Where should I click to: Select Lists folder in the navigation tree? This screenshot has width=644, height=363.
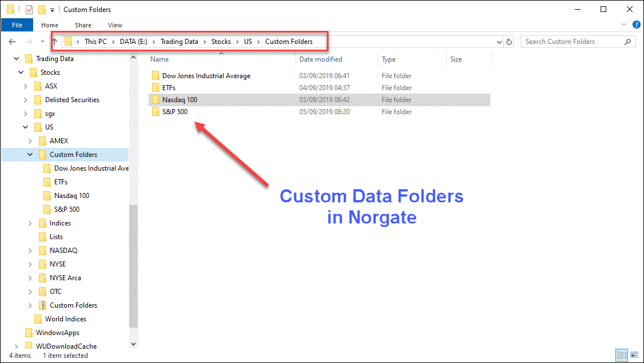[56, 237]
